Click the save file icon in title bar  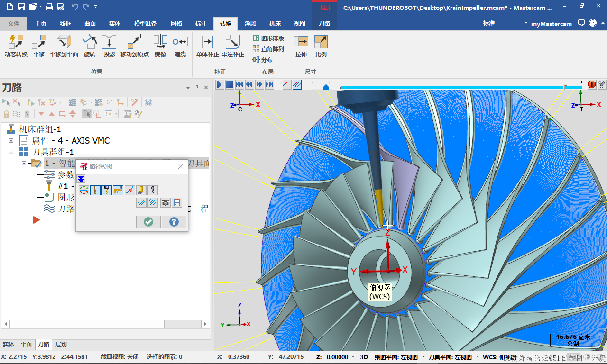21,7
